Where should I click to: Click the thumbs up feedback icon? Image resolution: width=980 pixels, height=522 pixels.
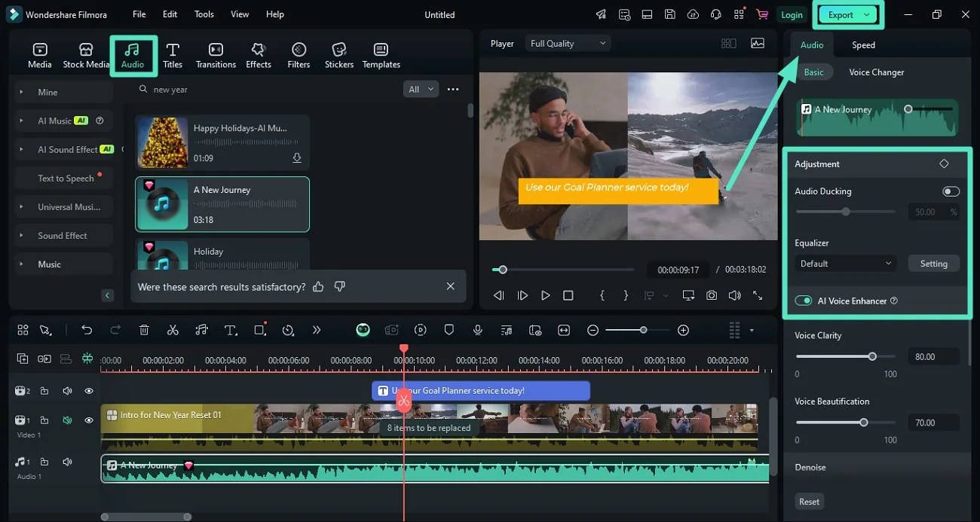[318, 286]
